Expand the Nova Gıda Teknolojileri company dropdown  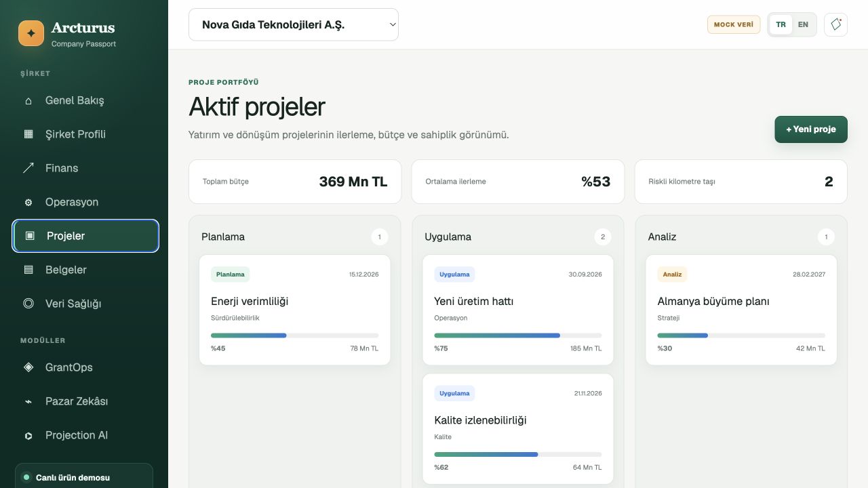pos(294,24)
